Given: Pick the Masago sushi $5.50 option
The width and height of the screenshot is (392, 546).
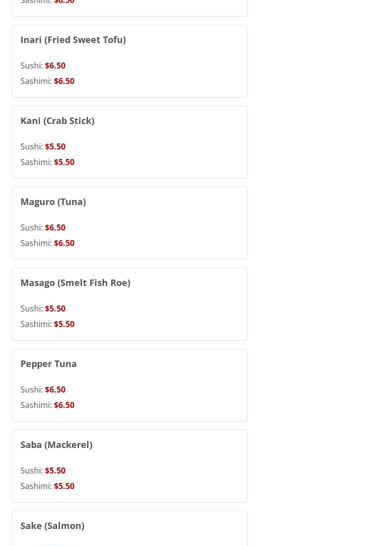Looking at the screenshot, I should [x=55, y=308].
